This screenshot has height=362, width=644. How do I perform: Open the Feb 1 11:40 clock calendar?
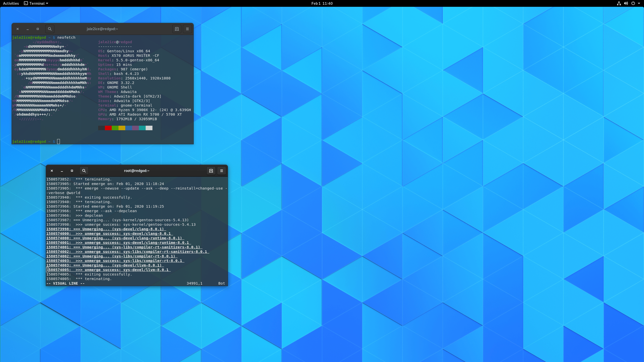click(322, 3)
